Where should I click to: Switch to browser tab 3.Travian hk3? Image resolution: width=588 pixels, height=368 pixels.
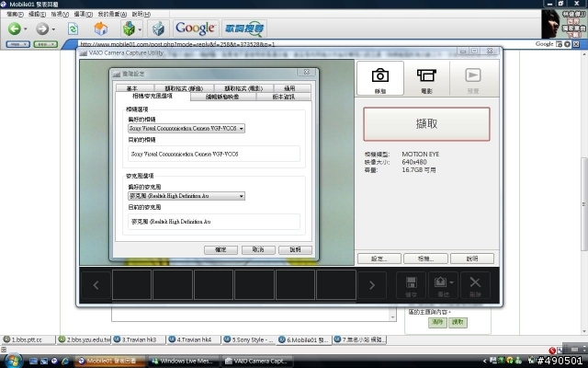coord(139,339)
